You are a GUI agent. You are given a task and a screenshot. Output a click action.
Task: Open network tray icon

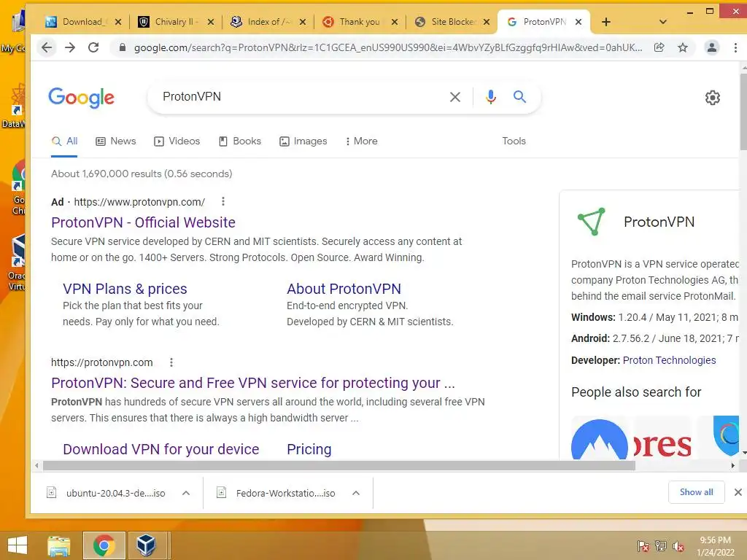pos(660,546)
